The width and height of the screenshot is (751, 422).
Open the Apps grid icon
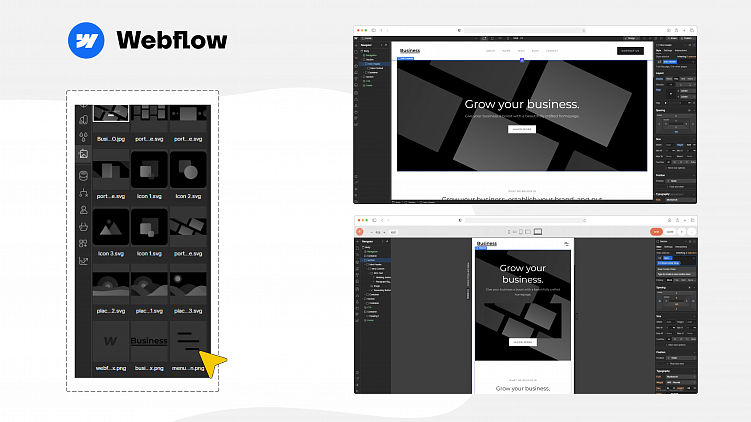(83, 243)
